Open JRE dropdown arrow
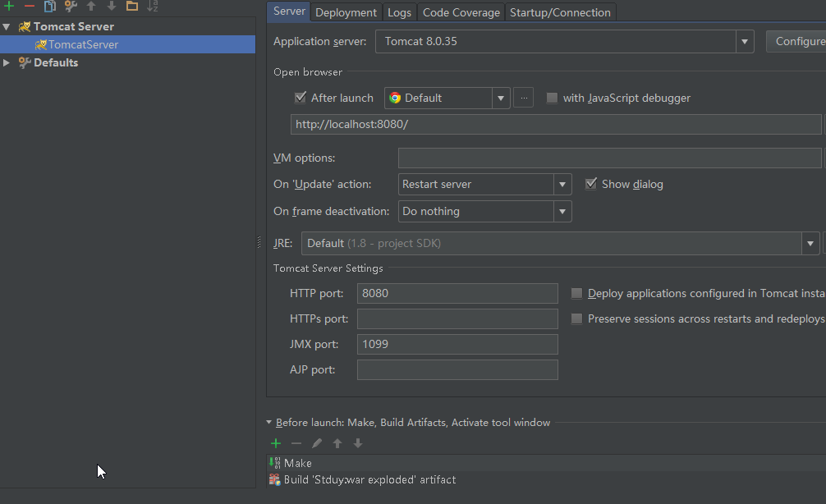826x504 pixels. click(810, 243)
